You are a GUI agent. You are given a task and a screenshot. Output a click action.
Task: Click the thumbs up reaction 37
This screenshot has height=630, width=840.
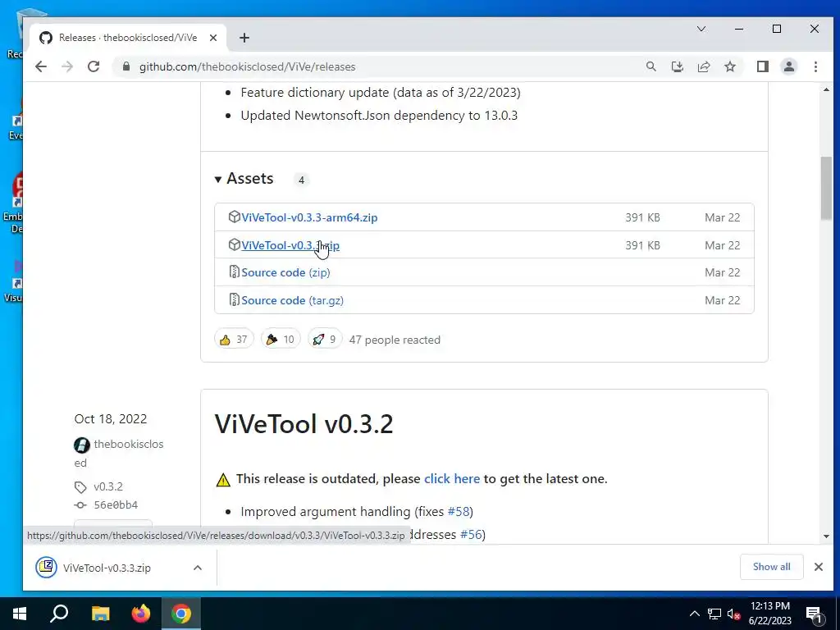coord(234,339)
